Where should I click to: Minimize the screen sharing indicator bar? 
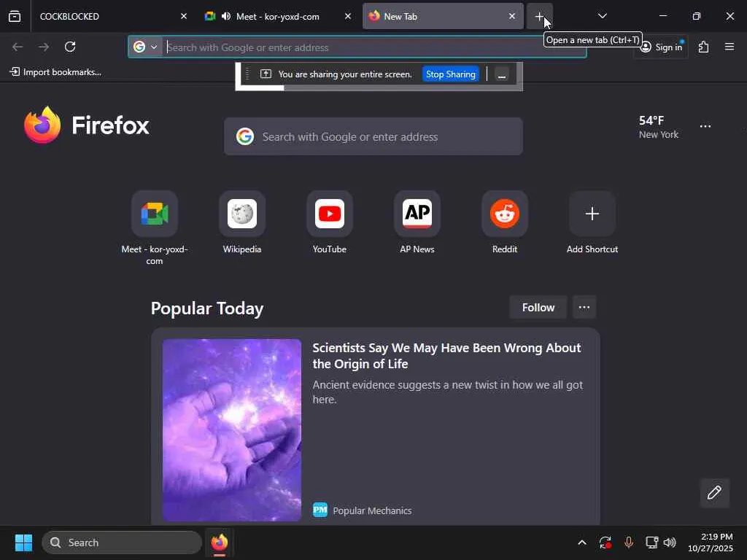[502, 74]
